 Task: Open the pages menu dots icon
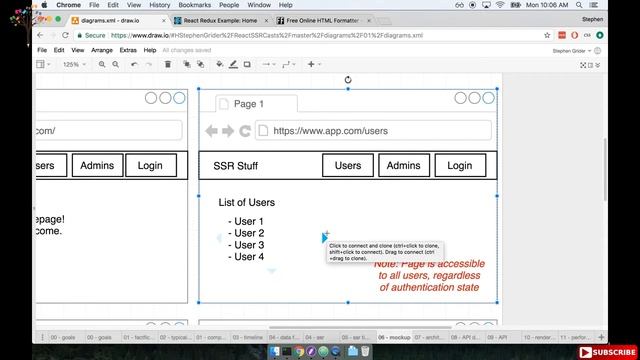point(42,337)
